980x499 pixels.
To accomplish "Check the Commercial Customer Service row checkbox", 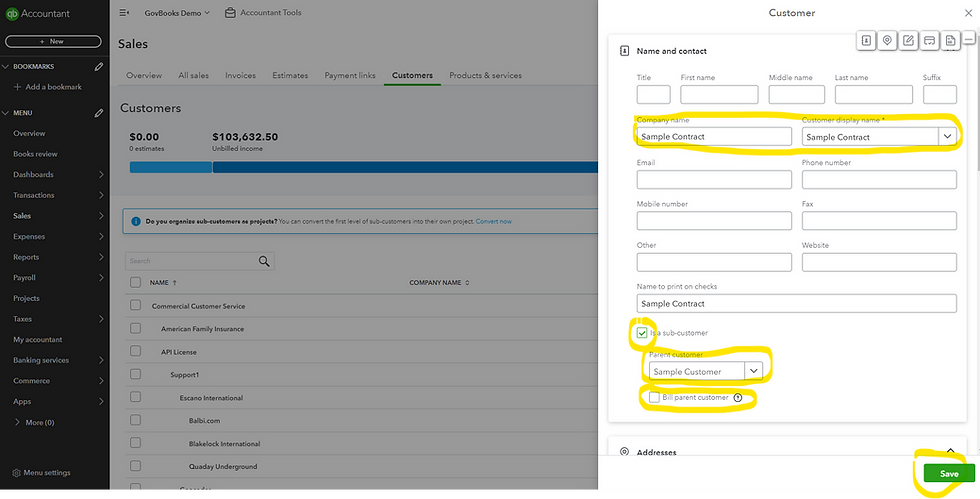I will click(x=136, y=305).
